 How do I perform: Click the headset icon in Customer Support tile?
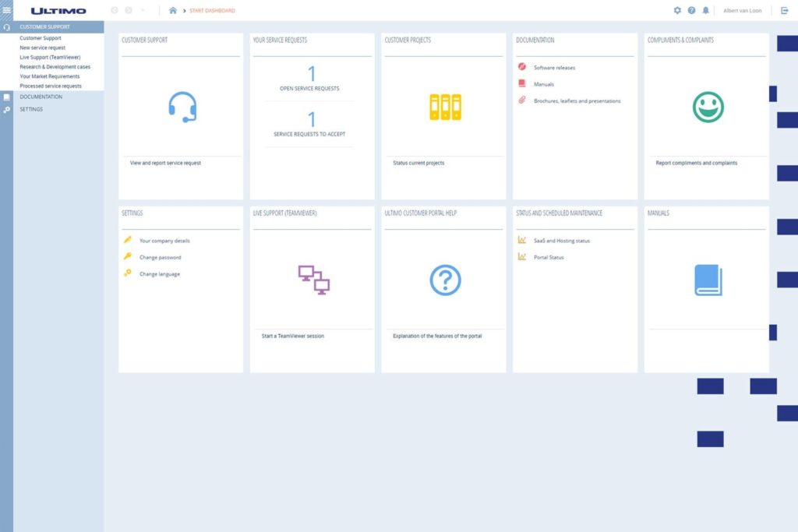click(x=182, y=107)
